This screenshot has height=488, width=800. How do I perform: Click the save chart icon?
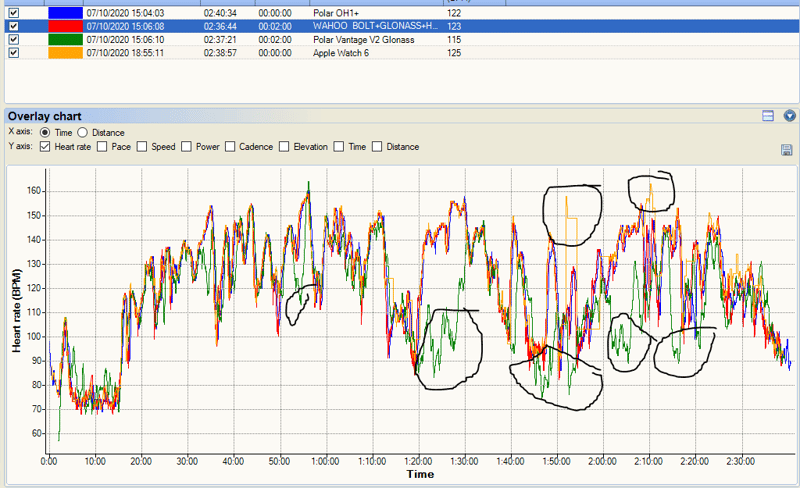pyautogui.click(x=786, y=150)
